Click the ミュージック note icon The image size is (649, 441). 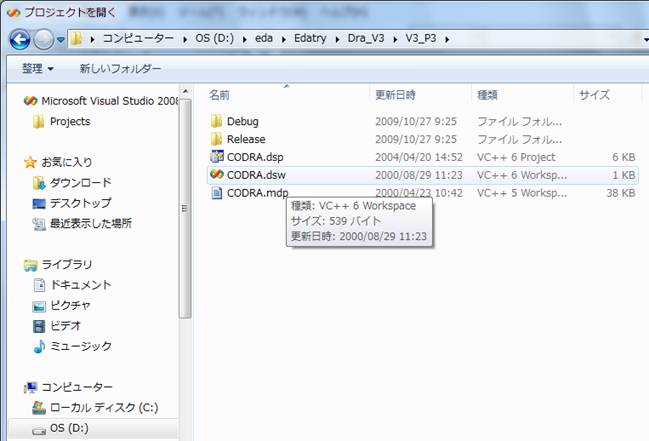(39, 346)
